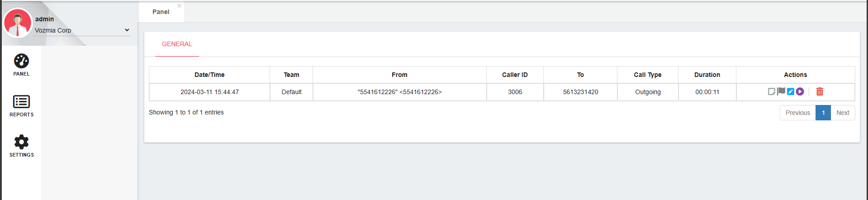The image size is (868, 200).
Task: Sort by the Call Type column
Action: pos(647,75)
